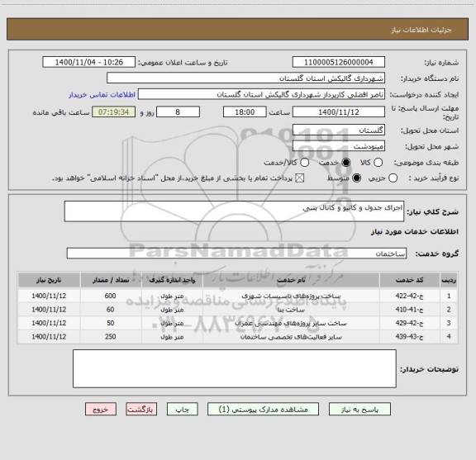Click service code ج-43-439
Screen dimensions: 476x460
[409, 337]
